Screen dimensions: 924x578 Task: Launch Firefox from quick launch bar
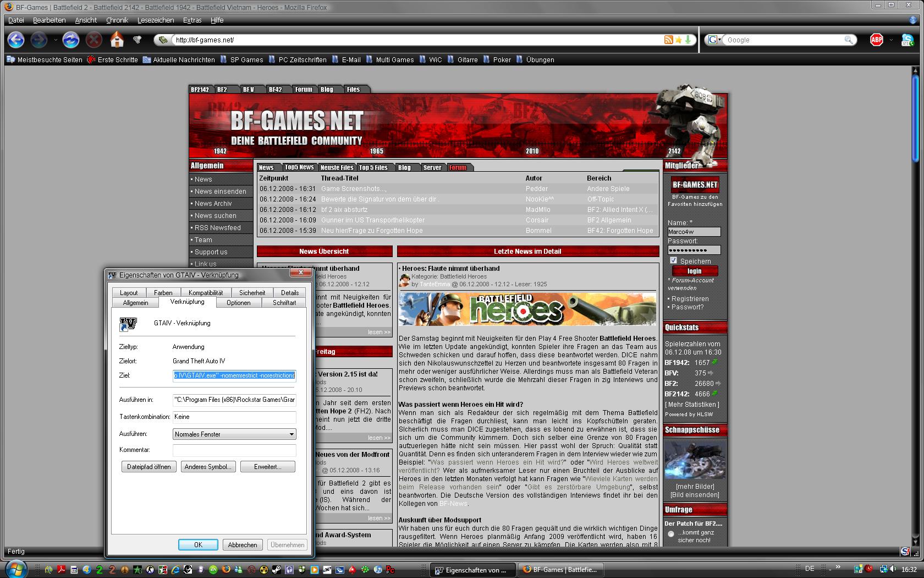(226, 570)
